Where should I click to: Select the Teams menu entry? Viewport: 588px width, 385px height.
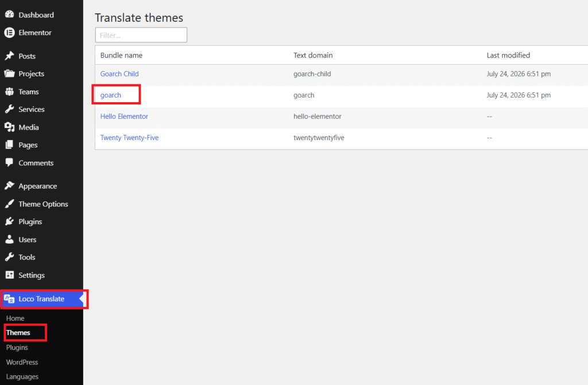tap(29, 92)
